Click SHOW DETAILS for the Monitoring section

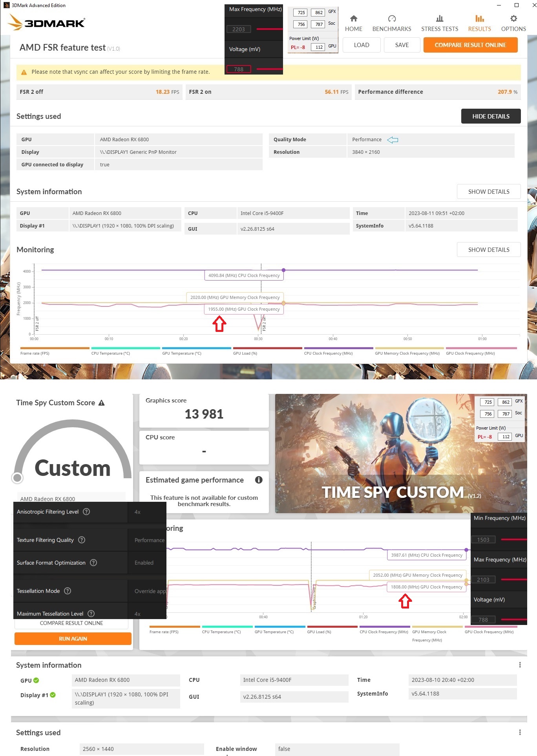(x=489, y=250)
